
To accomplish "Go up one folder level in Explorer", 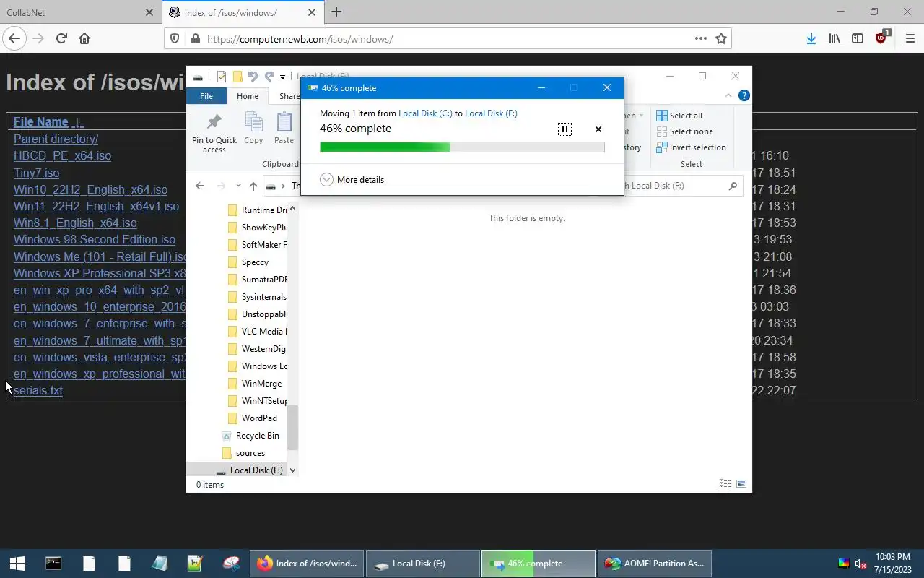I will pos(253,186).
